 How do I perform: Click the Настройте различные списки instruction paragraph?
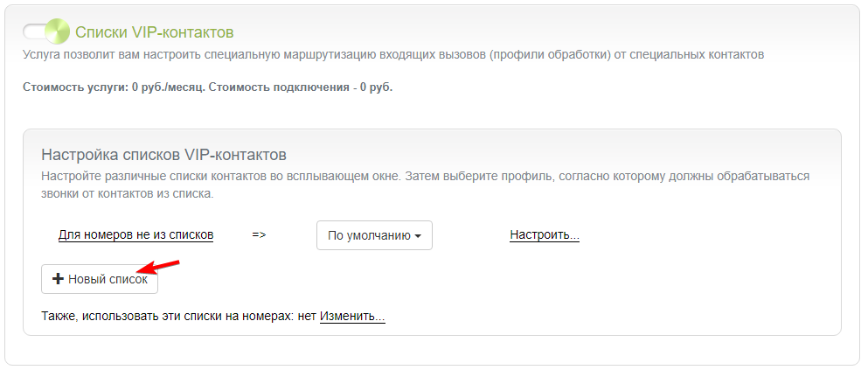[x=425, y=185]
